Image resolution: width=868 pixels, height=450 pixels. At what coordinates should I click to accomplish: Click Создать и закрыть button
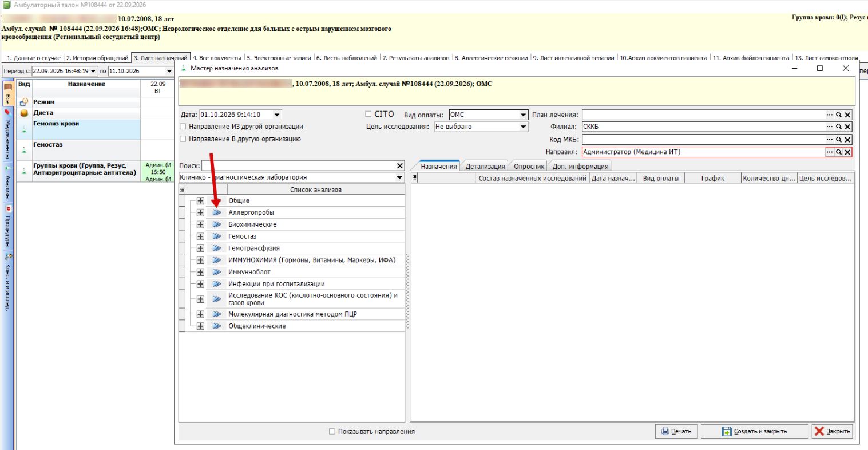755,432
